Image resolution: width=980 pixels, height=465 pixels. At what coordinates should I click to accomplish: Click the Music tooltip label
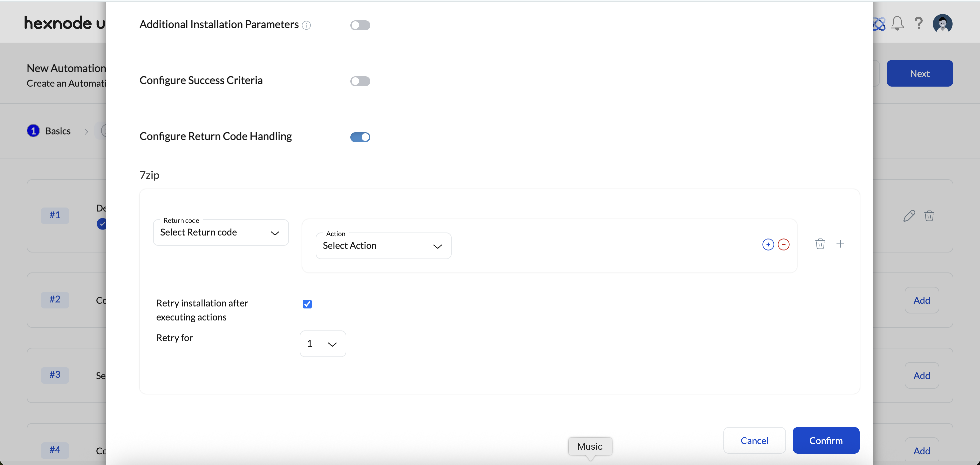[x=590, y=446]
